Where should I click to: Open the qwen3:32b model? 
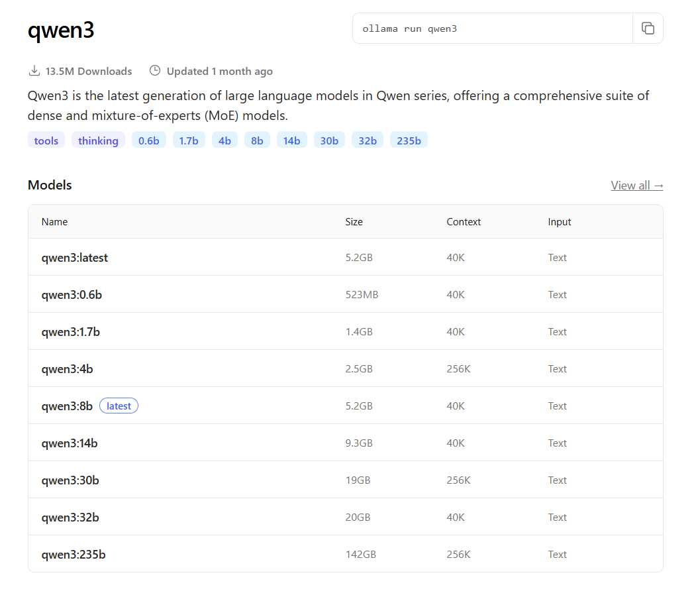70,518
